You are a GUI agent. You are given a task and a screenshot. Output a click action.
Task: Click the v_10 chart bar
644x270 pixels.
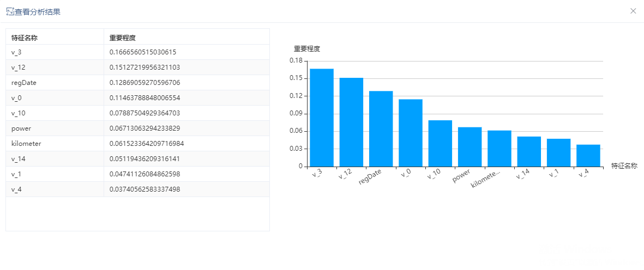[x=440, y=143]
